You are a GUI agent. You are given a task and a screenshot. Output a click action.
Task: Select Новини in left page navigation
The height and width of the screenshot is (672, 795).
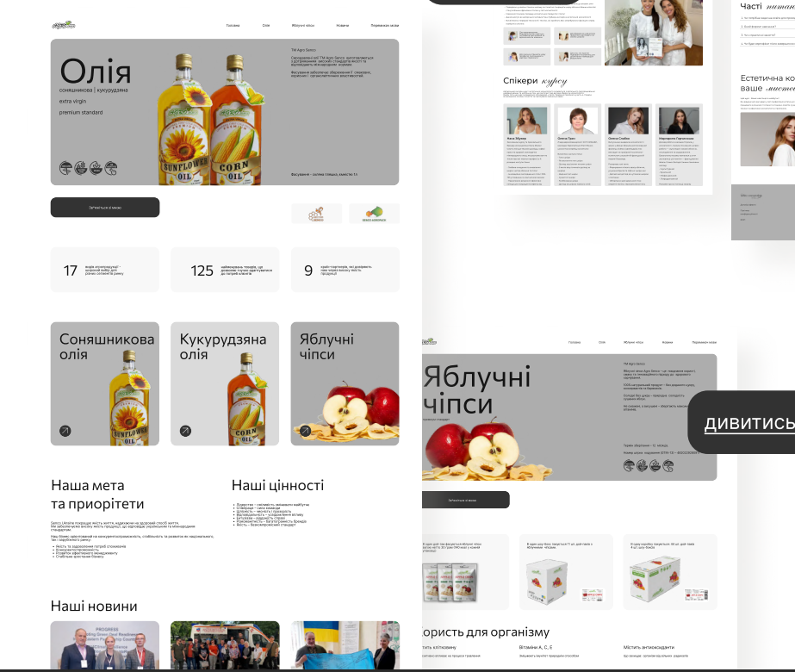(x=342, y=25)
